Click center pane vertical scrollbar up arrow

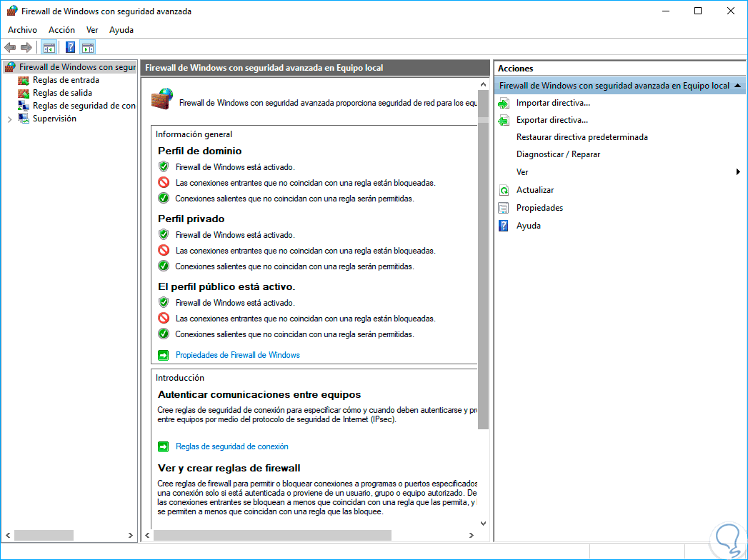tap(483, 84)
